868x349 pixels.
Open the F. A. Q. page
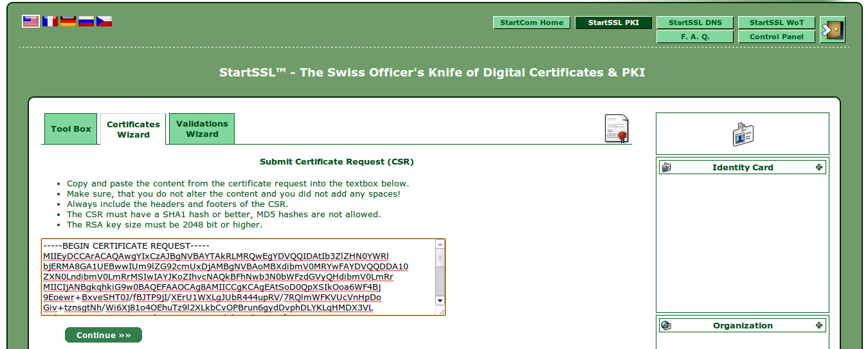click(695, 37)
